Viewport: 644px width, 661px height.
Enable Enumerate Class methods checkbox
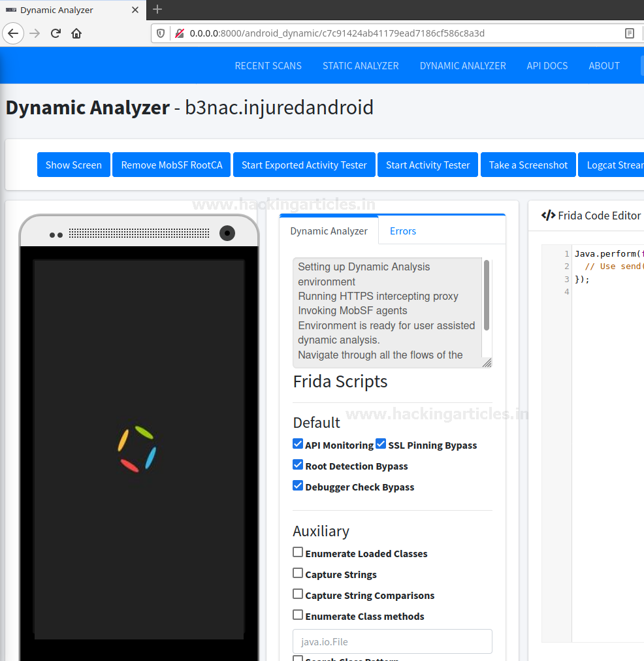pyautogui.click(x=298, y=615)
